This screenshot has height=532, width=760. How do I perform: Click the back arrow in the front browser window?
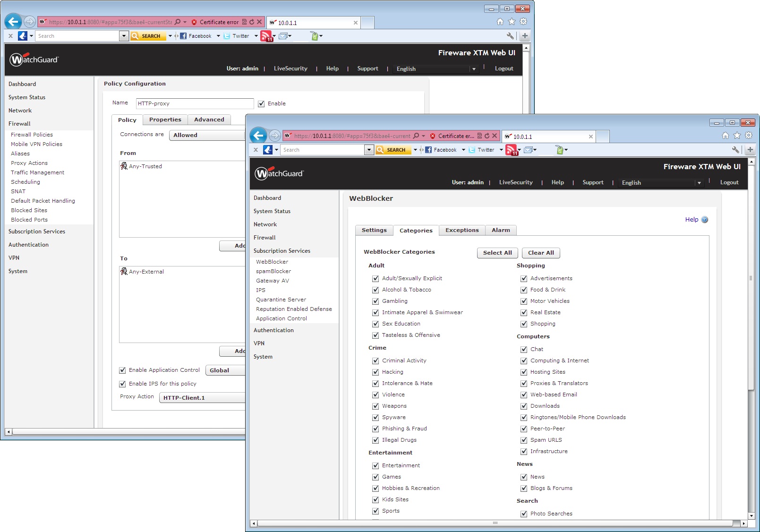[x=258, y=136]
